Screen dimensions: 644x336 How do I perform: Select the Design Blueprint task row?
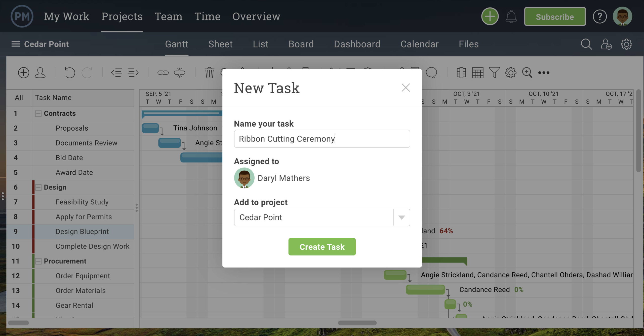(70, 232)
